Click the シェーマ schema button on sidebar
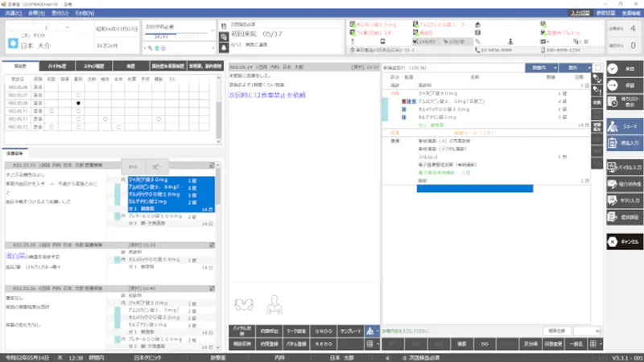644x362 pixels. (x=624, y=125)
